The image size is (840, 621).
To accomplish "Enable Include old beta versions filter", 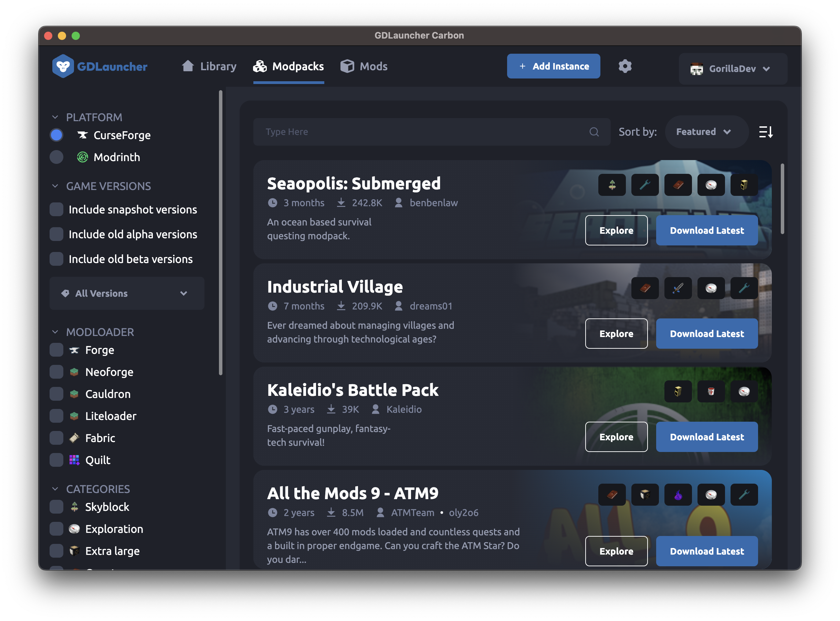I will coord(57,258).
